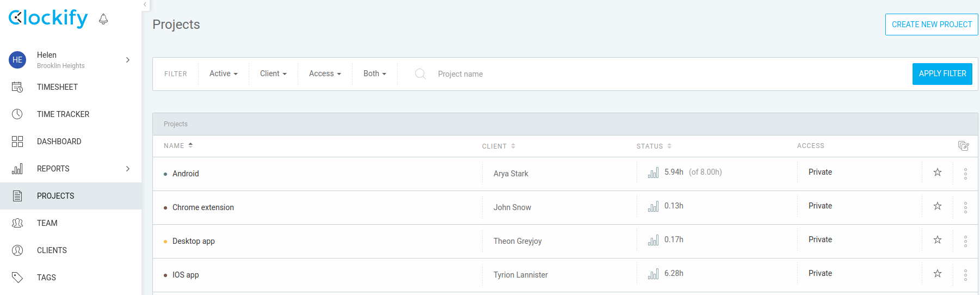The width and height of the screenshot is (980, 295).
Task: Favorite the Android project with the star
Action: [x=938, y=173]
